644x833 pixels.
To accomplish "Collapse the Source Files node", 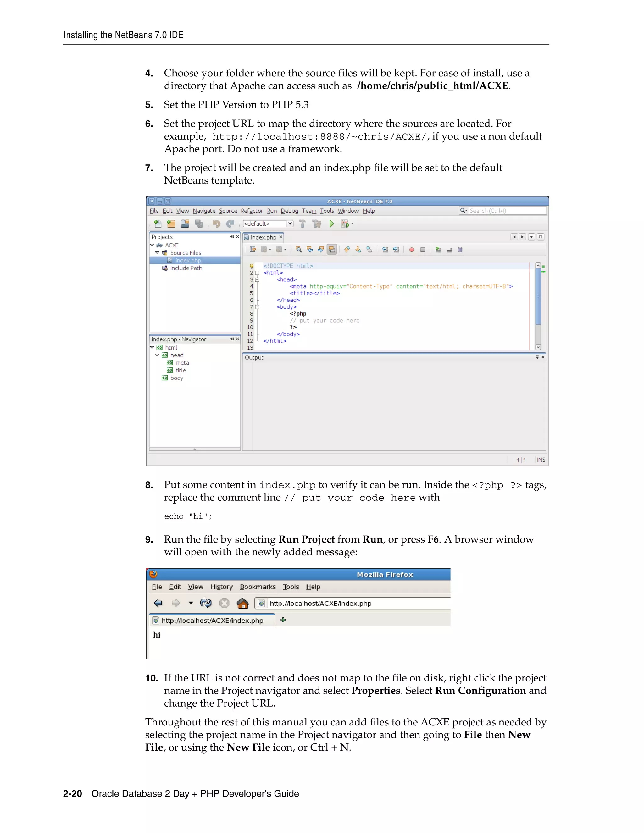I will click(x=157, y=253).
